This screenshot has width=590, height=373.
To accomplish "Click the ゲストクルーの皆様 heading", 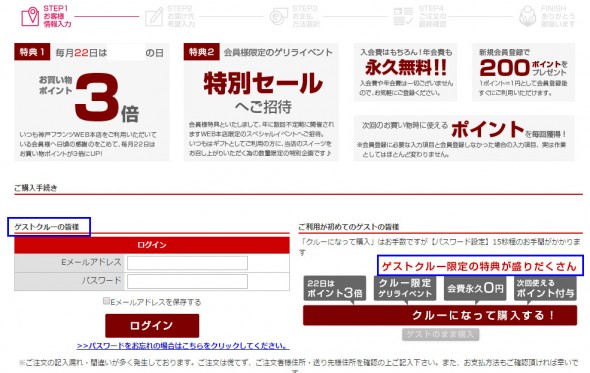I will [x=47, y=227].
